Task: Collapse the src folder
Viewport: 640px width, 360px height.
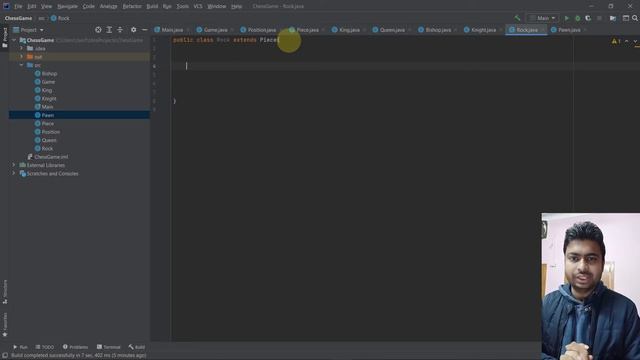Action: click(x=22, y=65)
